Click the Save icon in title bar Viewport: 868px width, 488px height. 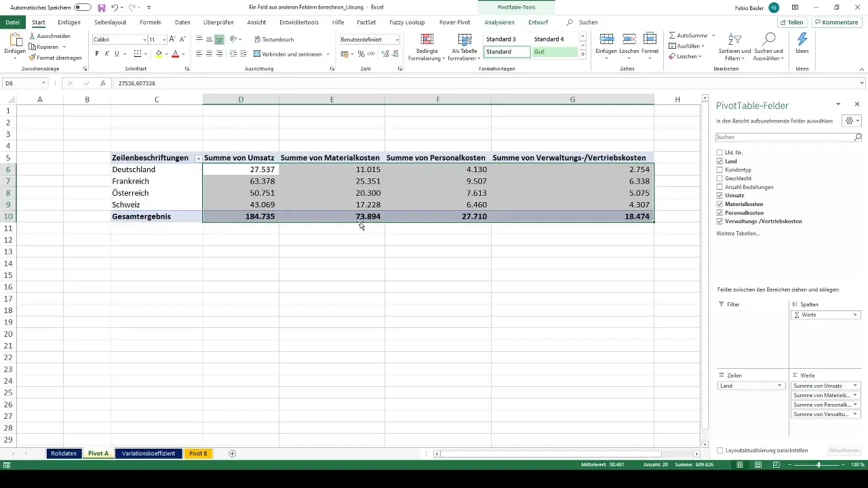point(101,7)
